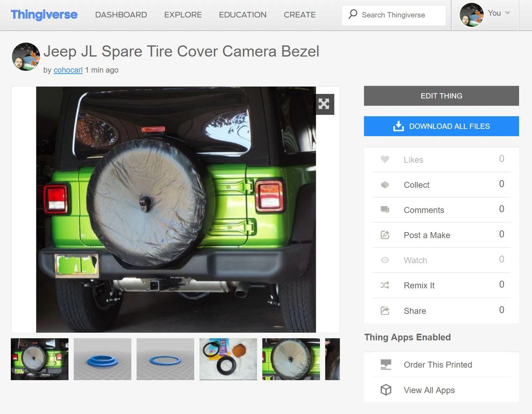This screenshot has width=532, height=414.
Task: Click the Comments speech bubble icon
Action: click(x=385, y=210)
